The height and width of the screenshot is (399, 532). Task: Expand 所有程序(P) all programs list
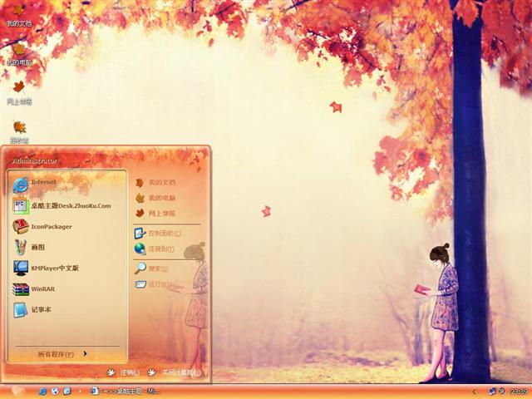63,354
